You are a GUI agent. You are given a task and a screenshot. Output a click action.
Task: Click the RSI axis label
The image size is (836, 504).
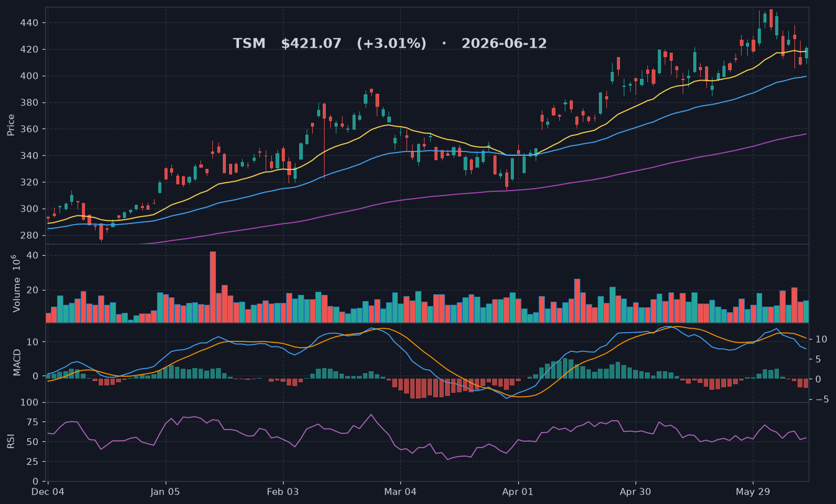11,441
